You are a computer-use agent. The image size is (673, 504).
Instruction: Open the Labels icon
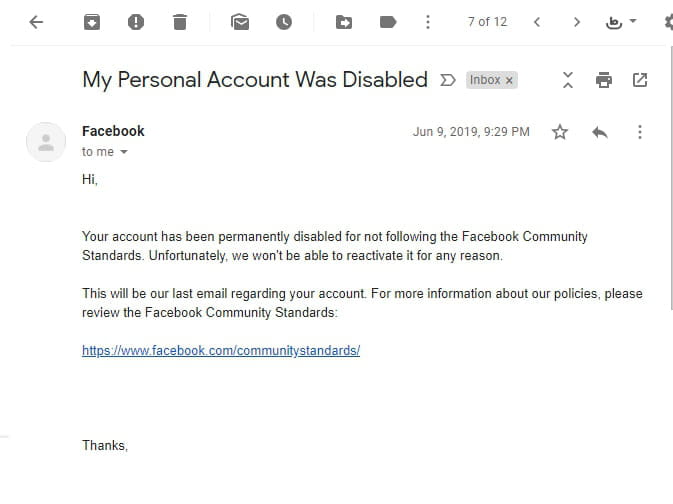coord(388,22)
